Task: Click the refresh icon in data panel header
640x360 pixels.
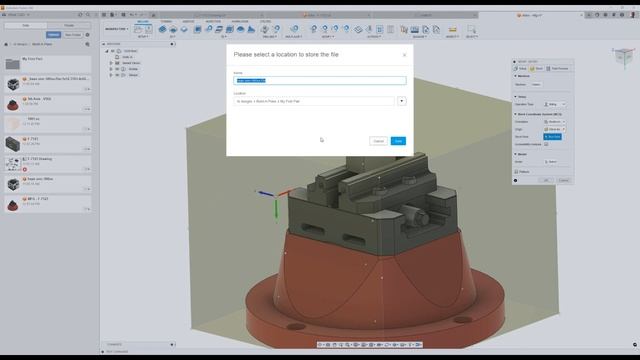Action: [x=80, y=15]
